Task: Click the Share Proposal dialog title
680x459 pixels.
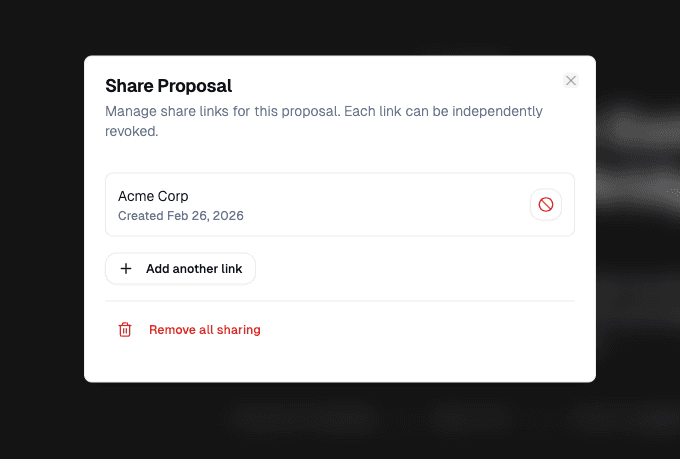Action: click(x=168, y=86)
